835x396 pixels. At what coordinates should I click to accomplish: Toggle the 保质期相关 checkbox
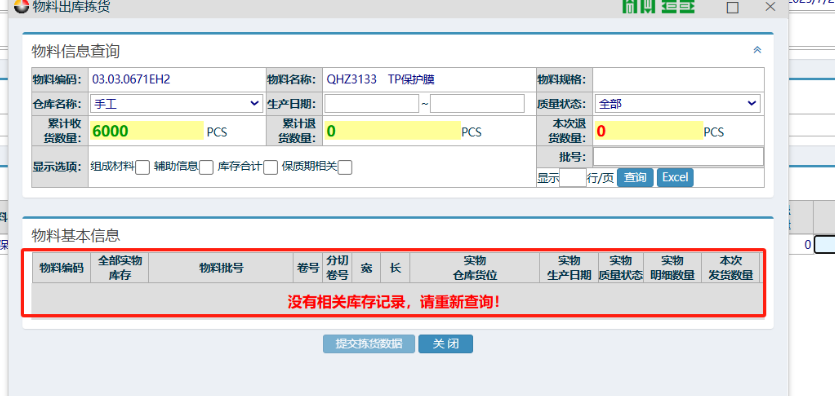(x=345, y=168)
